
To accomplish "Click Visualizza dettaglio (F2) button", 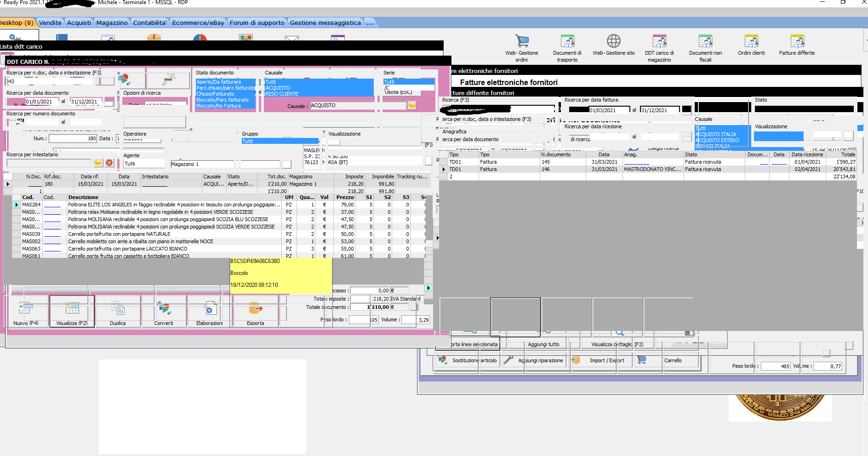I will 617,344.
